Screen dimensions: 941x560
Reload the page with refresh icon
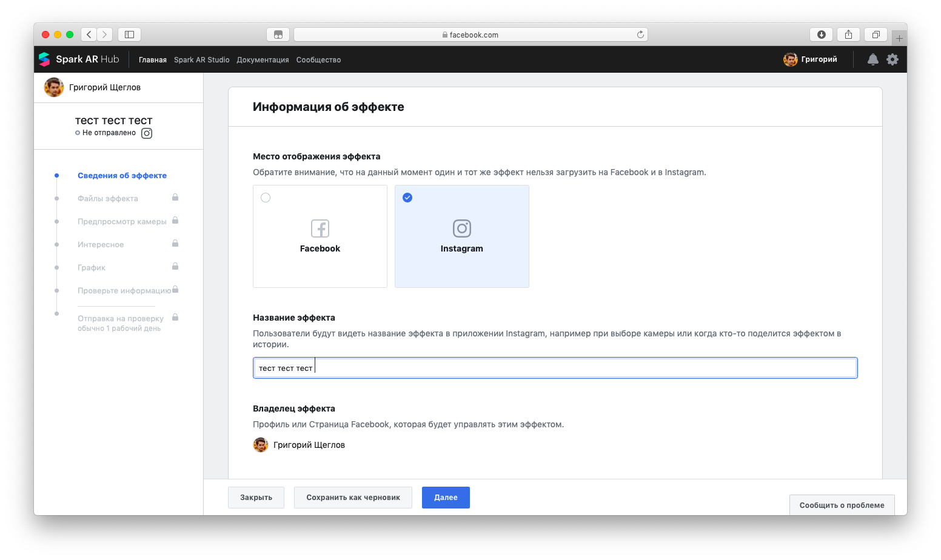[x=640, y=35]
